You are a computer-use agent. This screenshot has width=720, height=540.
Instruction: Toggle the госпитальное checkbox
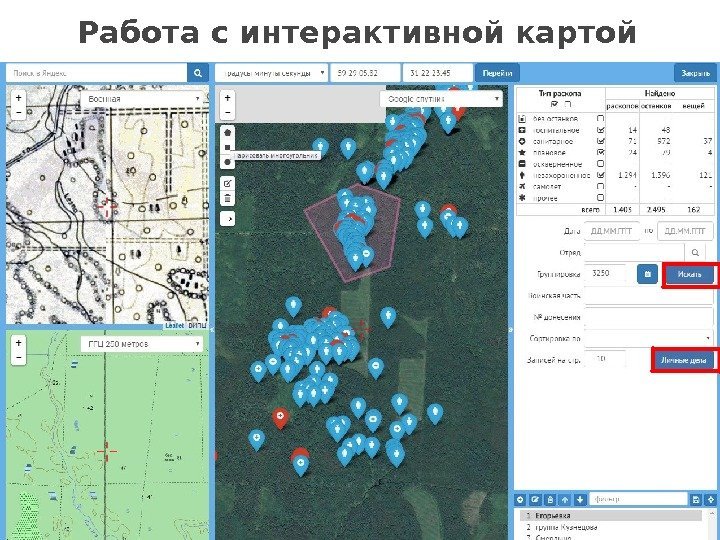(600, 130)
